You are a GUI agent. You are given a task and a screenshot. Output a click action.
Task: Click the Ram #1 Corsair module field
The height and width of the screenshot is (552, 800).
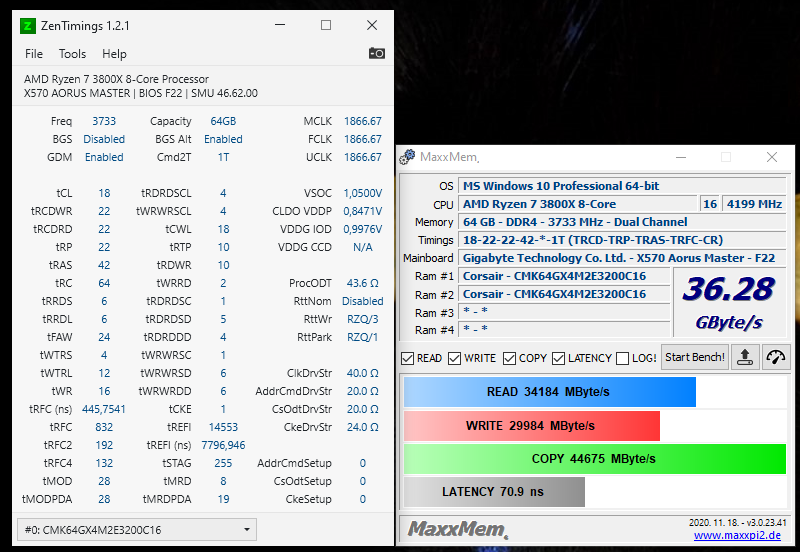564,276
